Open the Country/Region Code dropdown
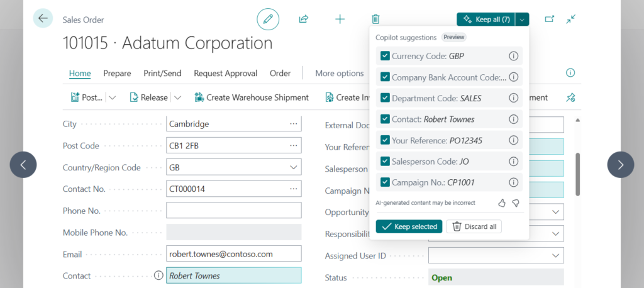 (293, 168)
